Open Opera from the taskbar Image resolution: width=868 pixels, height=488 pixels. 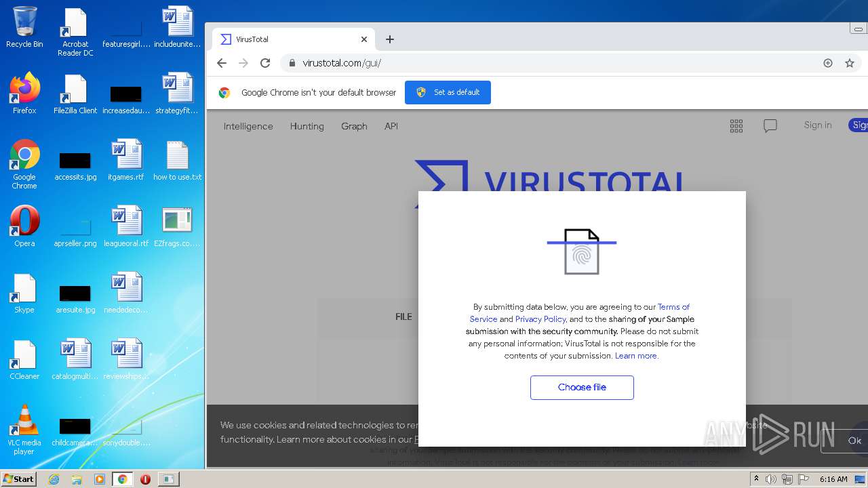click(x=145, y=479)
